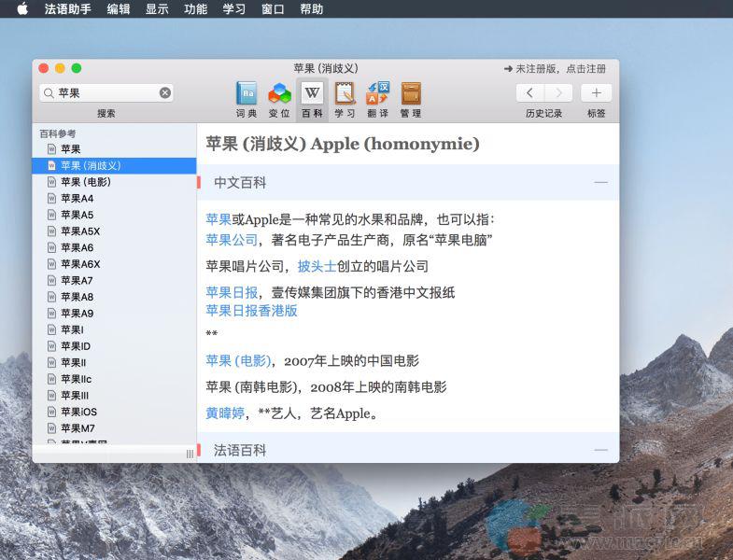
Task: Select 苹果 (电影) in the sidebar list
Action: (86, 182)
